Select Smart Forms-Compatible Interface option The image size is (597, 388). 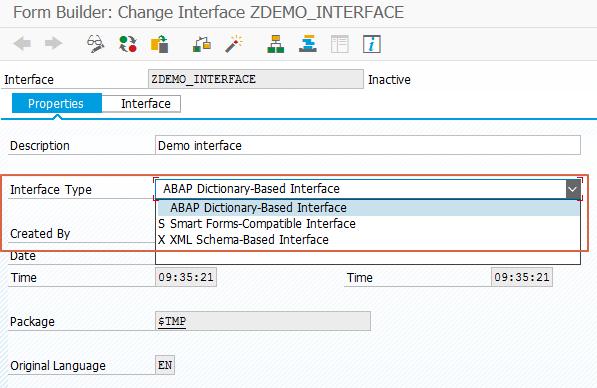[x=369, y=224]
